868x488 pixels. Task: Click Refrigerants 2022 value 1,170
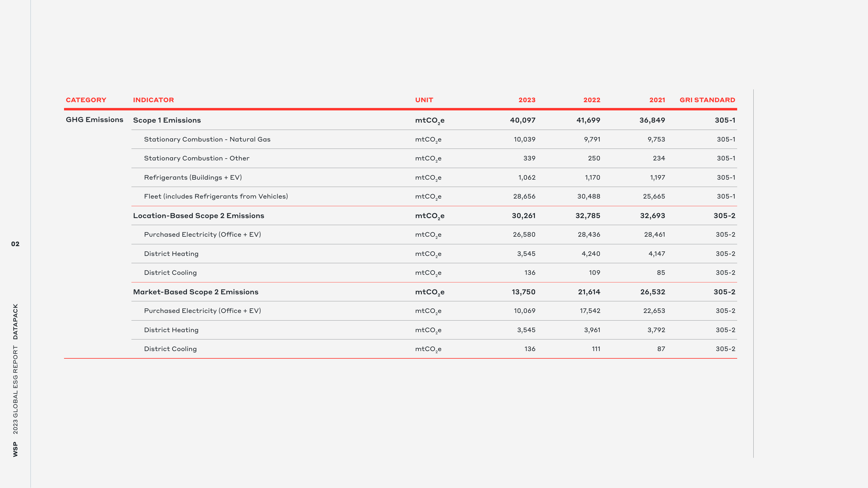tap(592, 178)
